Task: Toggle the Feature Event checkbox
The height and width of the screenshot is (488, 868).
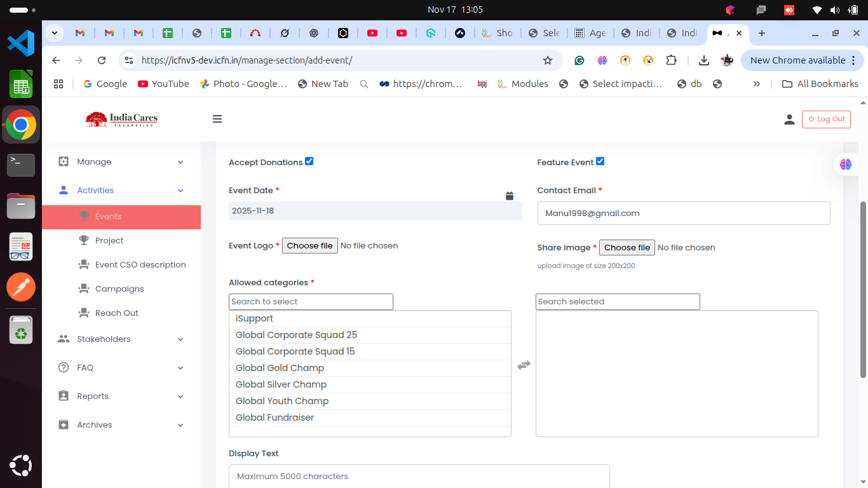Action: coord(600,161)
